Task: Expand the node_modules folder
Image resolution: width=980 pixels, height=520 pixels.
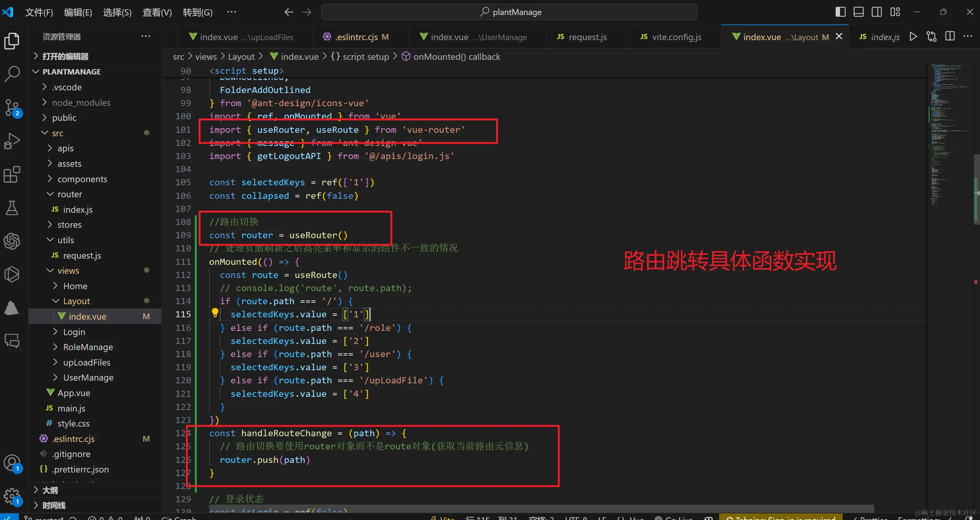Action: (x=95, y=103)
